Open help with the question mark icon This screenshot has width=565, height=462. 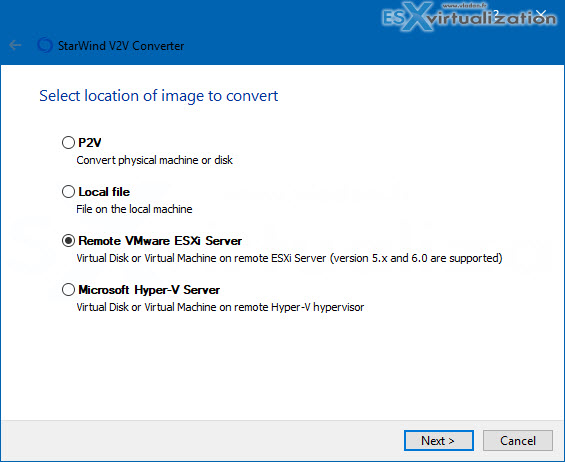coord(496,14)
